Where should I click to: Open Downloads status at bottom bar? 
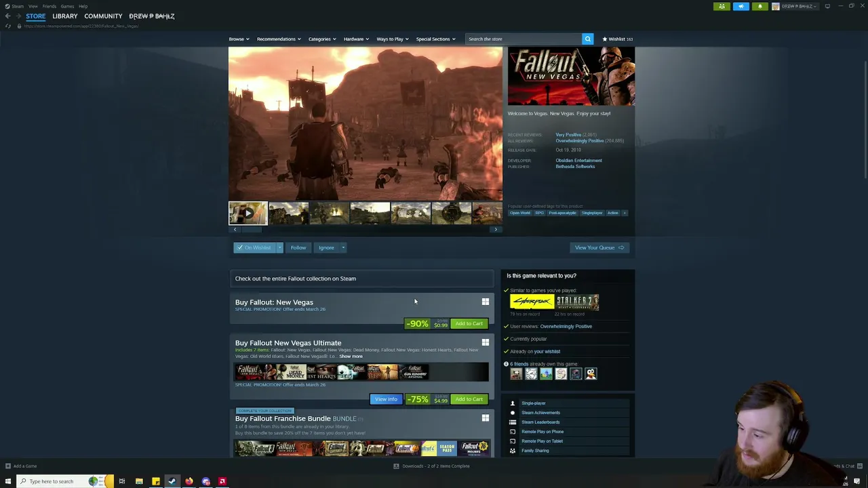coord(432,466)
